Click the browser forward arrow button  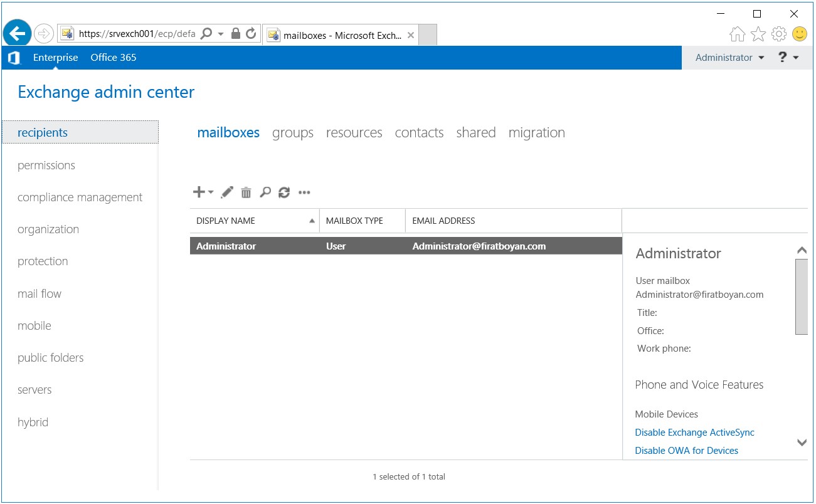click(x=44, y=33)
